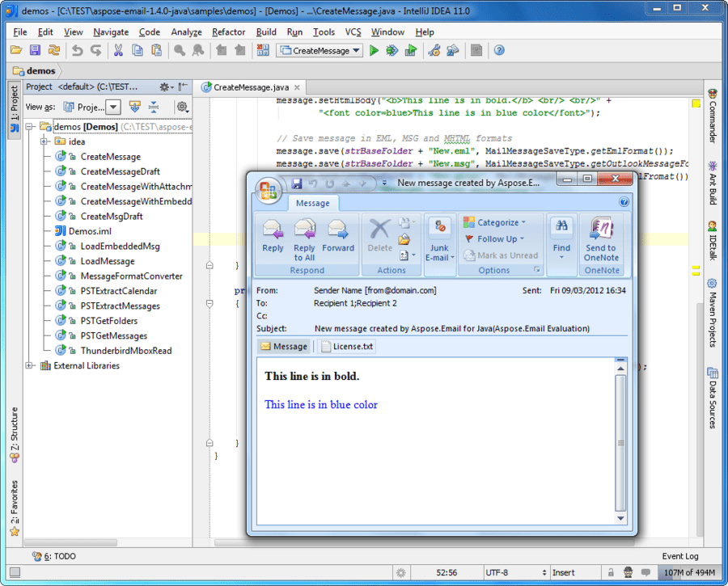Image resolution: width=728 pixels, height=586 pixels.
Task: Open the View as Project dropdown
Action: (x=112, y=108)
